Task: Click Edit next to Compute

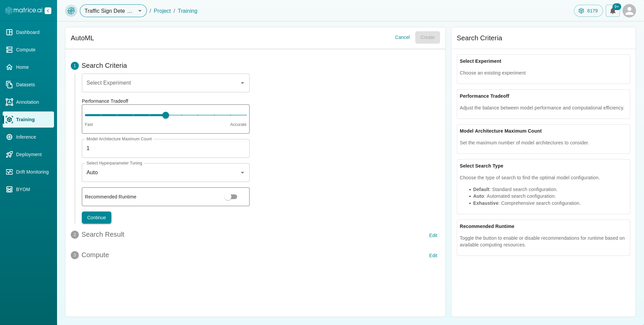Action: tap(433, 256)
